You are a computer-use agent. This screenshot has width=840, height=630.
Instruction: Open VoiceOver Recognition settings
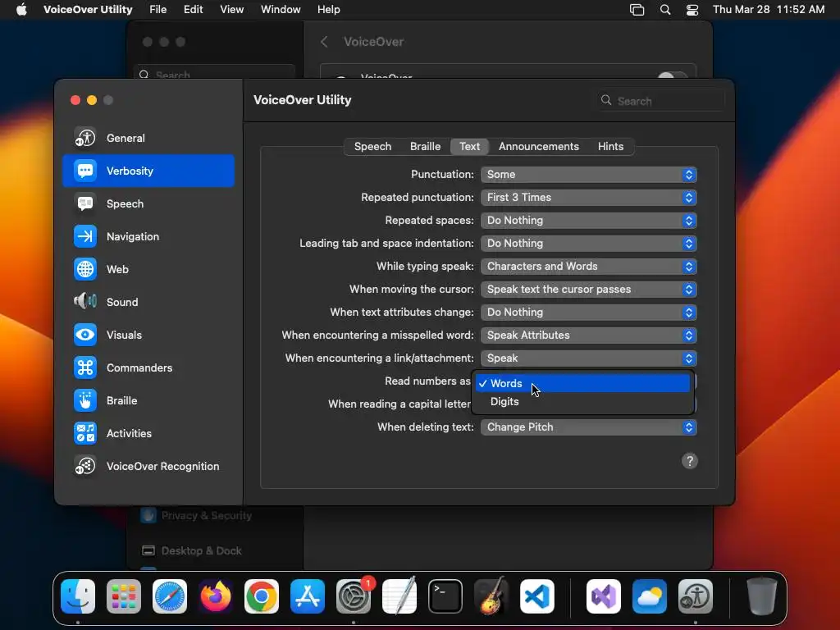(x=148, y=466)
